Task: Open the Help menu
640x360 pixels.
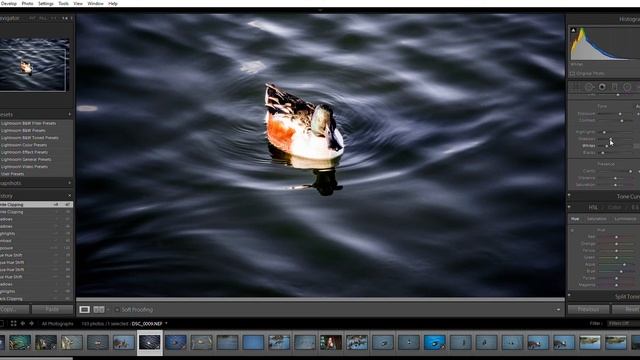Action: point(113,3)
